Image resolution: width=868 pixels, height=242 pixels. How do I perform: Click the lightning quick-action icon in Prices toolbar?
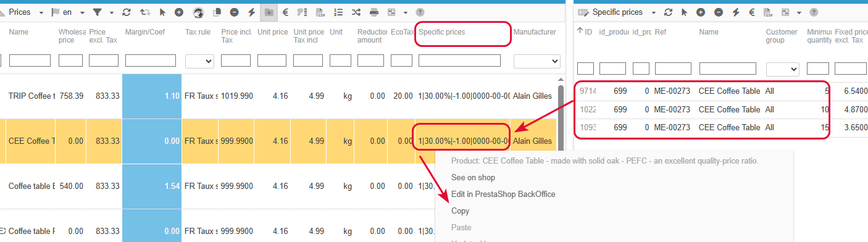pyautogui.click(x=251, y=12)
